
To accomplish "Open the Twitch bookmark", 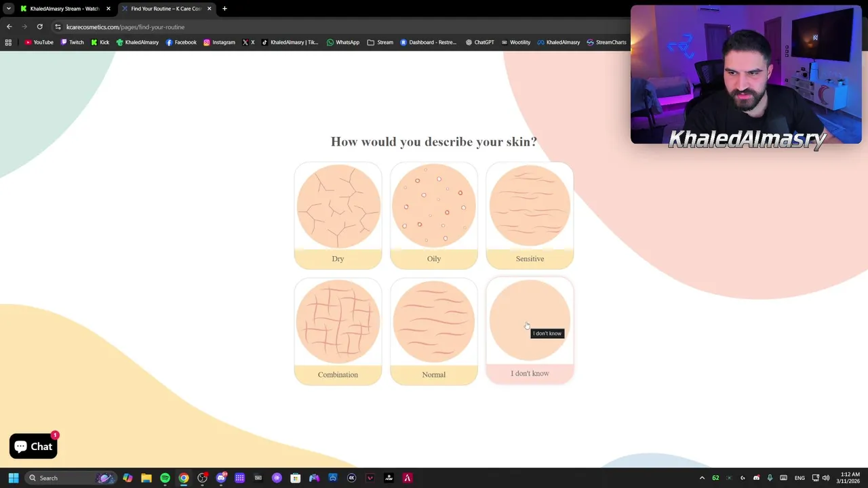I will (72, 42).
